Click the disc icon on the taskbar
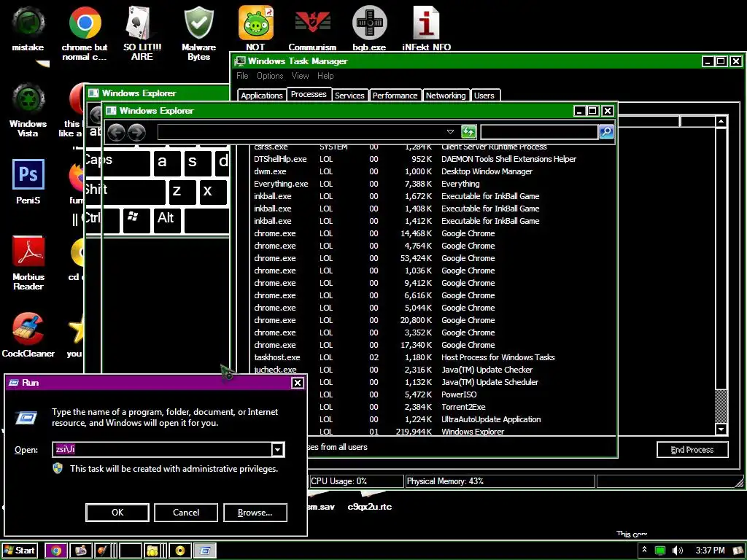Screen dimensions: 747x560 (180, 551)
